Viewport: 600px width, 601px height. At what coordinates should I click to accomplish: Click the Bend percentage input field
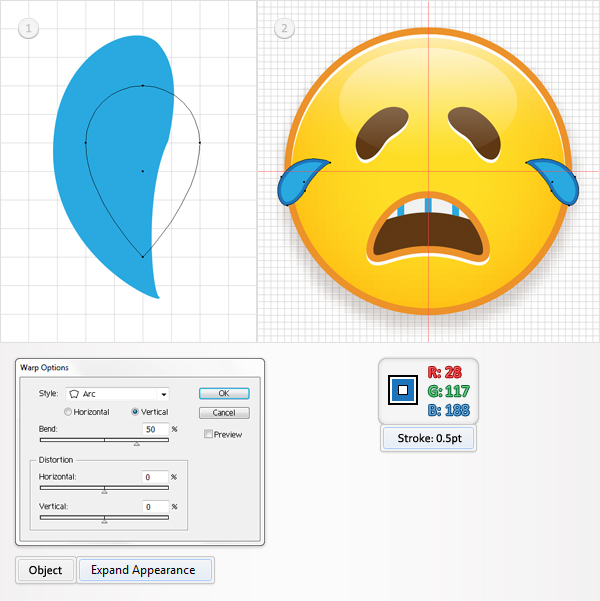pyautogui.click(x=155, y=429)
